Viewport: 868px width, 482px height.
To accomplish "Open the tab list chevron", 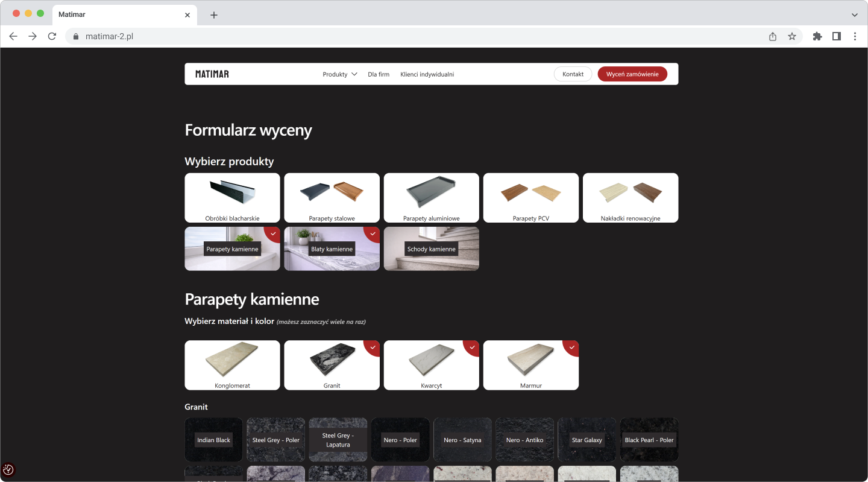I will pyautogui.click(x=854, y=15).
